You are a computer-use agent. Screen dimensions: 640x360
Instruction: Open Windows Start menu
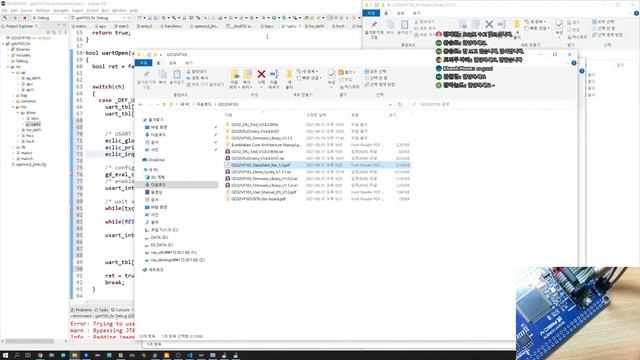coord(6,356)
